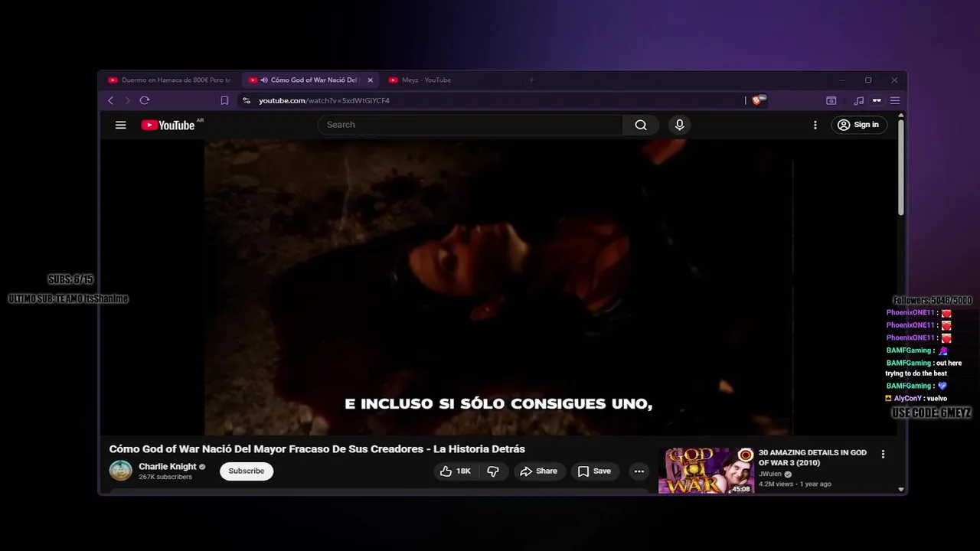The image size is (980, 551).
Task: Go forward in browser history
Action: (x=127, y=100)
